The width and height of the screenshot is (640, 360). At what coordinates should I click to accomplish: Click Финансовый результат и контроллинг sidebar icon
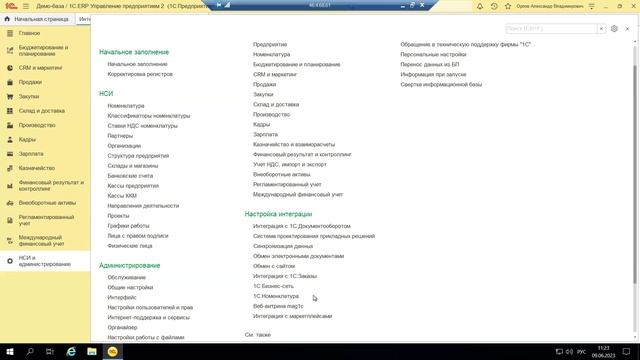[x=10, y=186]
